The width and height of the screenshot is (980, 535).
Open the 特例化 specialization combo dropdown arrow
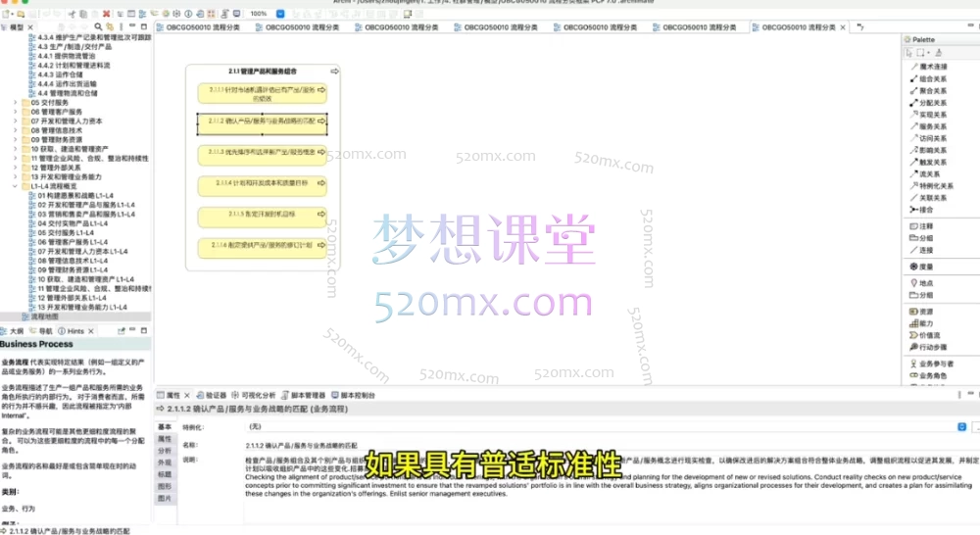[962, 427]
